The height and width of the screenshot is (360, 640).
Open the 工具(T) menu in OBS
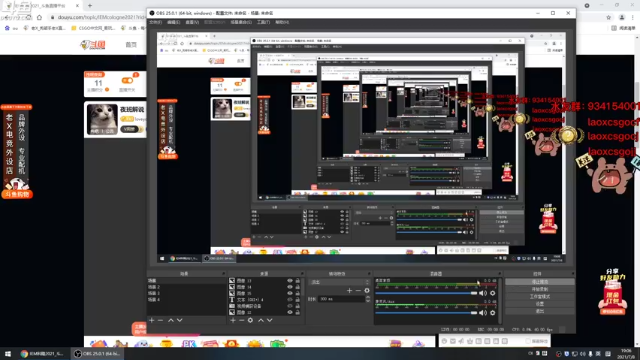coord(264,22)
